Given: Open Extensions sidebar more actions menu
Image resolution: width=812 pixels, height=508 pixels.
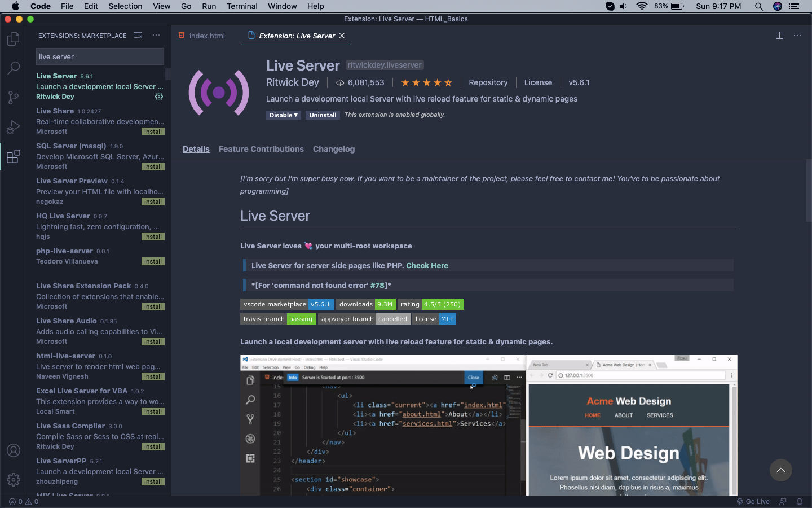Looking at the screenshot, I should click(156, 35).
